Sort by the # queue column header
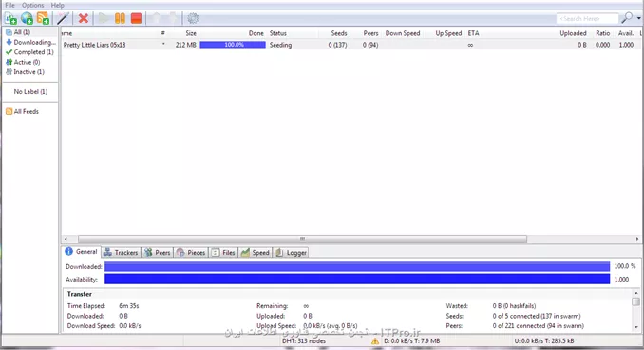The width and height of the screenshot is (644, 350). coord(163,33)
